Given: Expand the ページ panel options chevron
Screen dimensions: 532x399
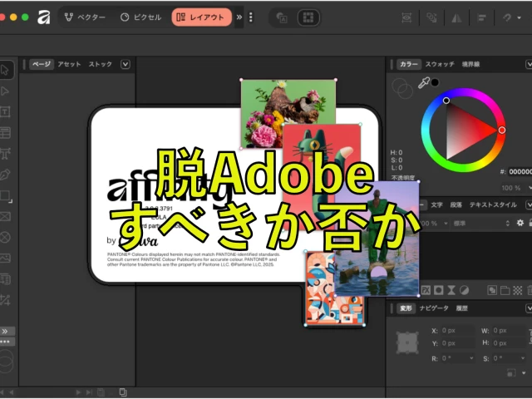Looking at the screenshot, I should click(x=126, y=64).
